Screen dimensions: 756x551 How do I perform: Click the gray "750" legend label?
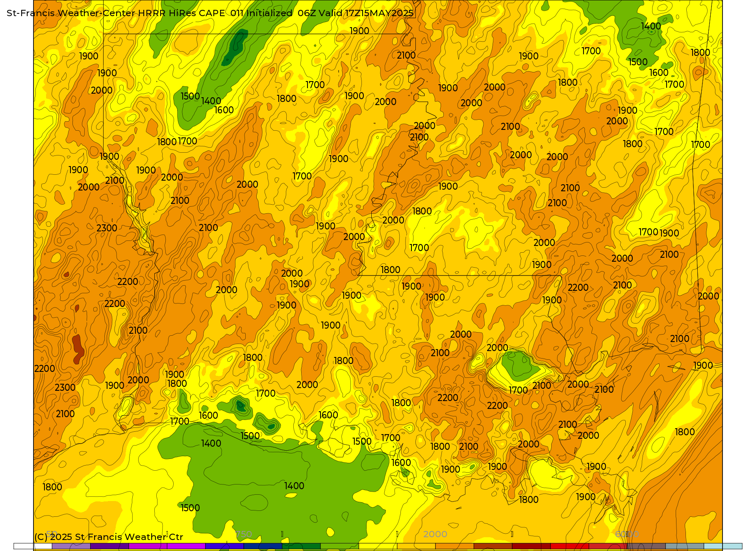point(244,534)
